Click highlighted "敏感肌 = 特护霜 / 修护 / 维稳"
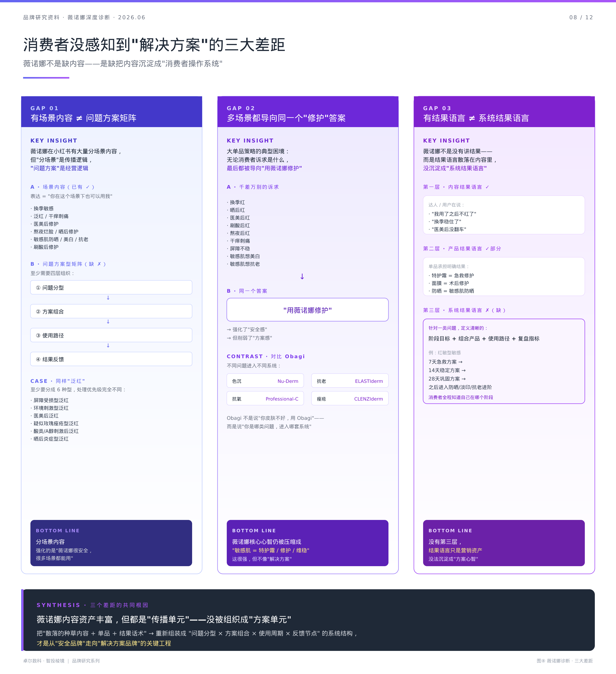 271,550
